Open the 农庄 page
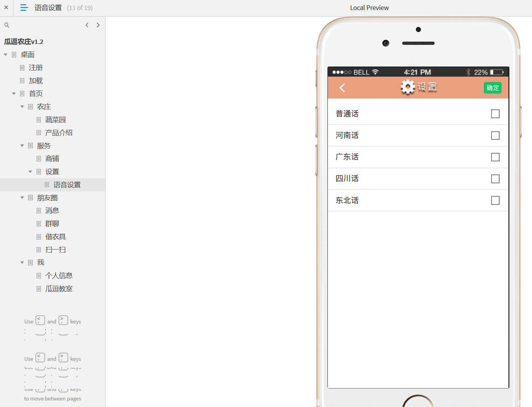This screenshot has width=532, height=407. [x=44, y=107]
